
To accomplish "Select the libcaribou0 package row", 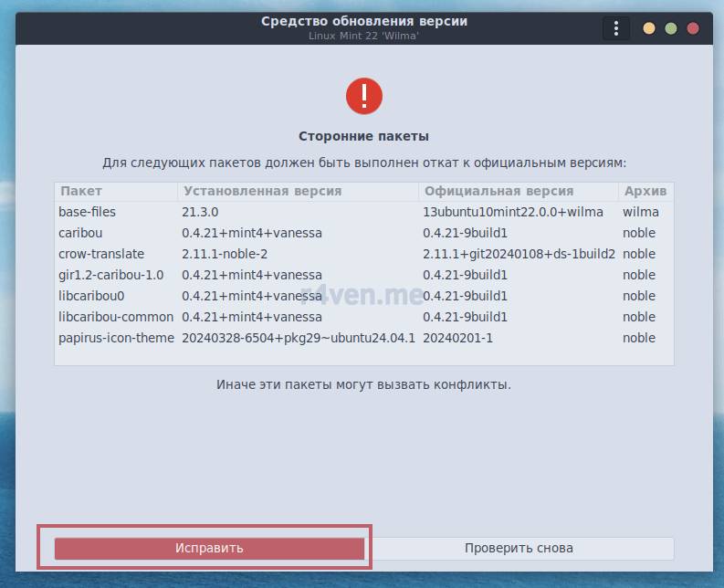I will [x=91, y=296].
